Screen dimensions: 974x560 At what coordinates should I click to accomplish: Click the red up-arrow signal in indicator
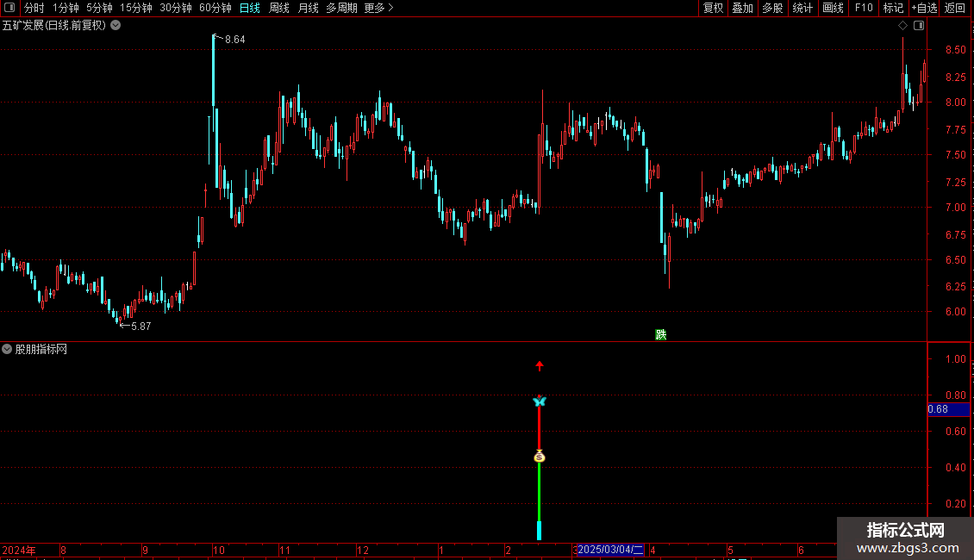[x=540, y=366]
